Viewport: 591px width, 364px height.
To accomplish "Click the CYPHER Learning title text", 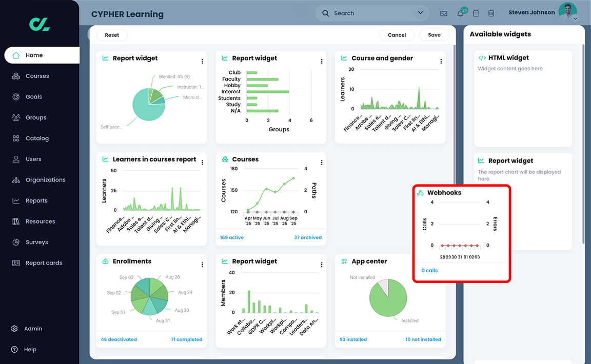I will coord(127,14).
